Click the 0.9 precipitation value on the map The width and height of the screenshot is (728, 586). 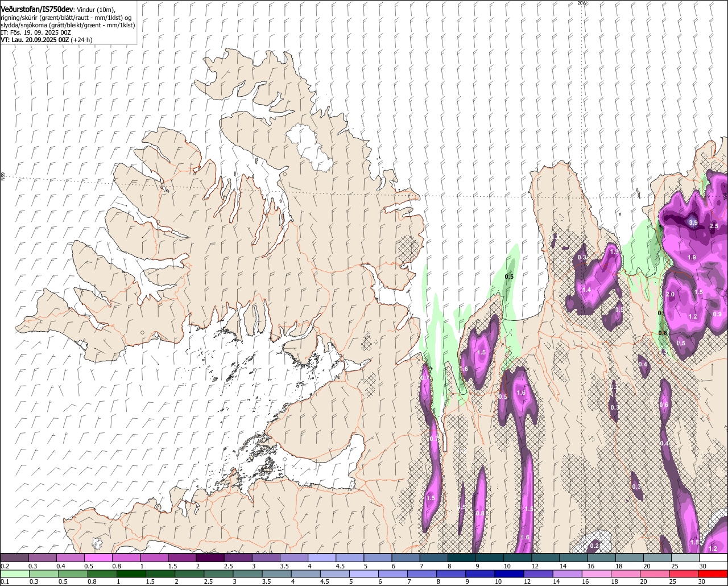(x=717, y=314)
